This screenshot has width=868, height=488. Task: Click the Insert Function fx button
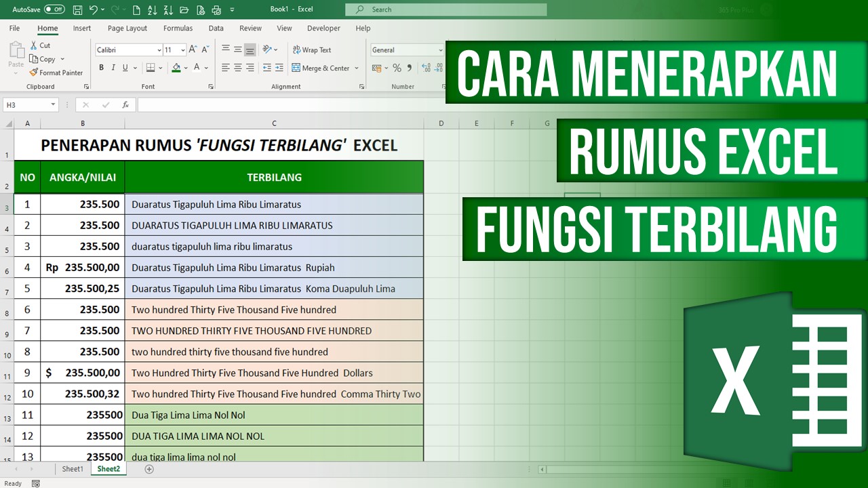click(125, 104)
